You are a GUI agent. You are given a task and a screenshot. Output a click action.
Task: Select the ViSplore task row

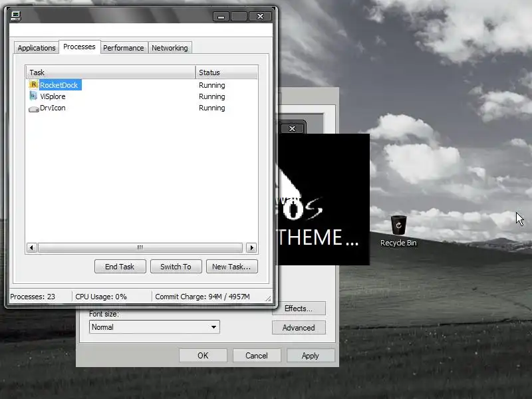pyautogui.click(x=142, y=96)
